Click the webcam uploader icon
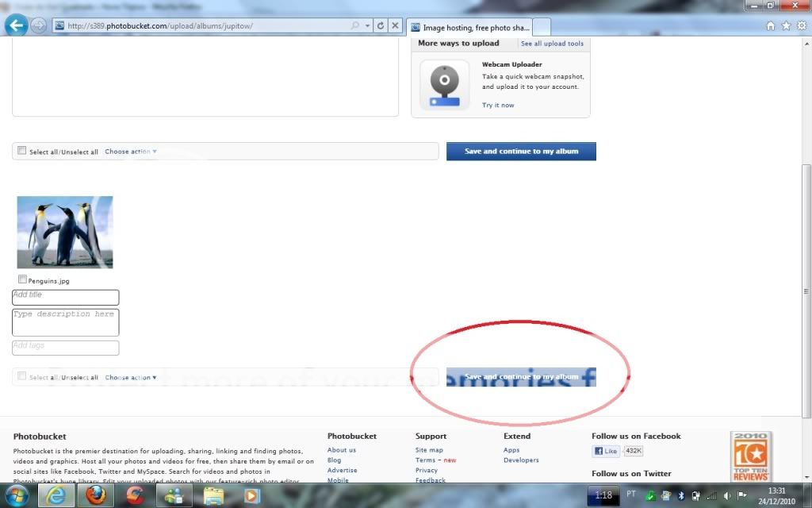The width and height of the screenshot is (812, 508). coord(444,86)
